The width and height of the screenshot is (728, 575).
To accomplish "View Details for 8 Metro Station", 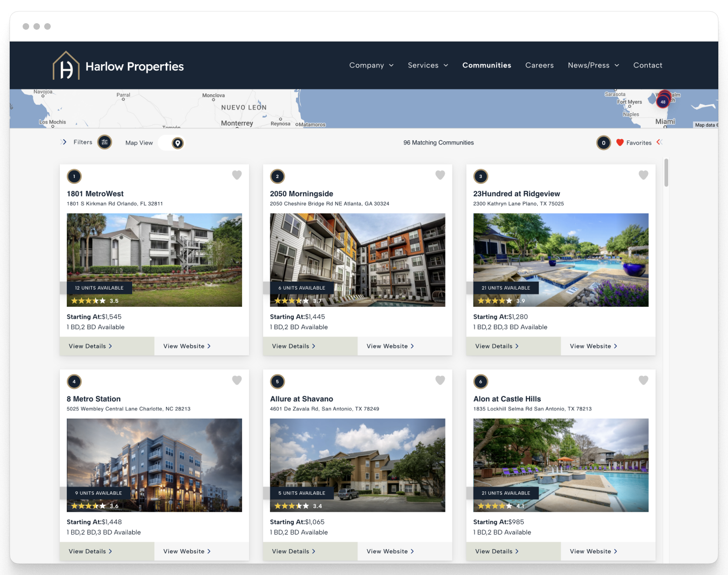I will 107,551.
